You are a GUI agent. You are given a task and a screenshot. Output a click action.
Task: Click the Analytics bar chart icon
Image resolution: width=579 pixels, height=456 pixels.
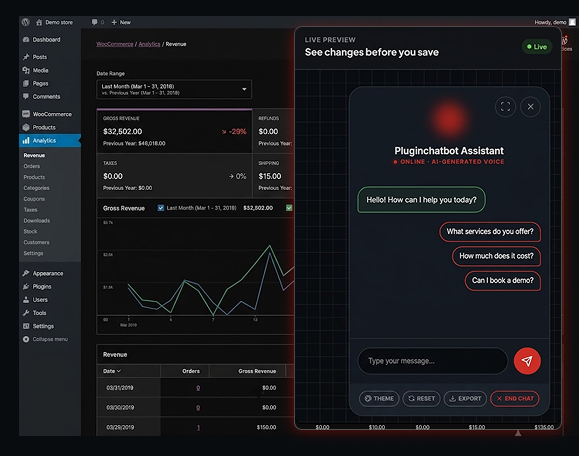[26, 141]
